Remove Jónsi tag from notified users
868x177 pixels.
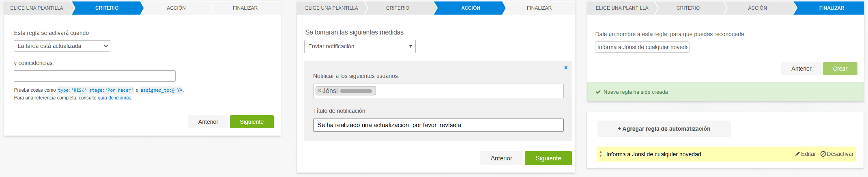coord(319,91)
